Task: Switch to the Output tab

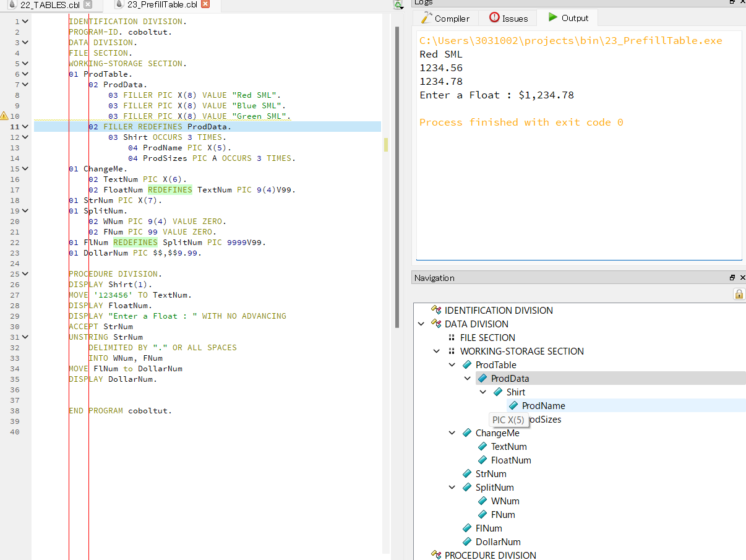Action: pyautogui.click(x=567, y=18)
